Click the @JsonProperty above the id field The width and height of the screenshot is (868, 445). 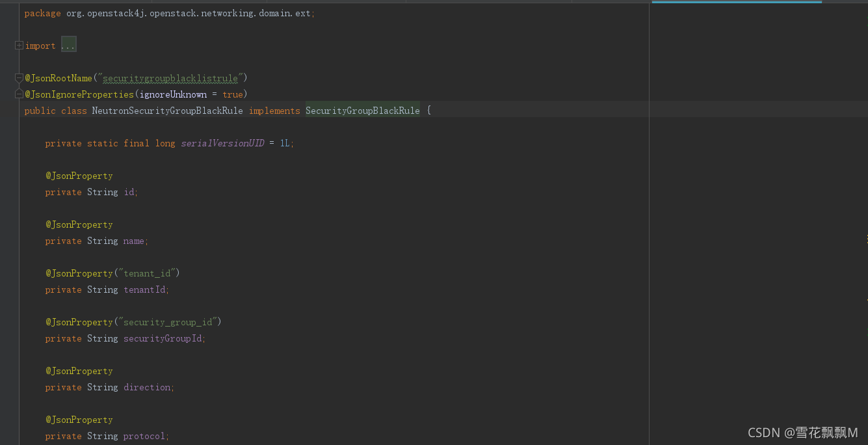click(79, 176)
